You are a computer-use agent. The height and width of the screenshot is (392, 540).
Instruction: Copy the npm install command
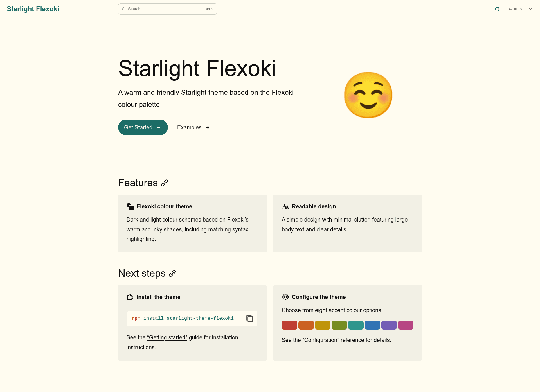pos(249,318)
